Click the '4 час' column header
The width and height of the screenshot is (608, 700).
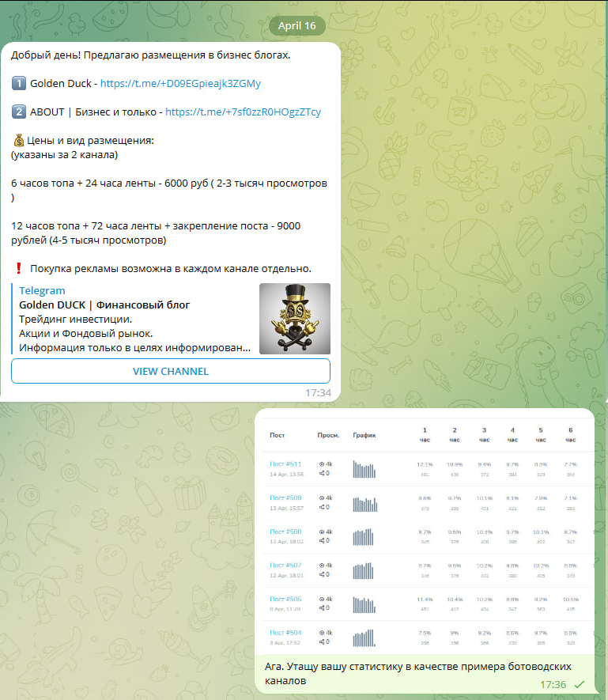(x=512, y=435)
